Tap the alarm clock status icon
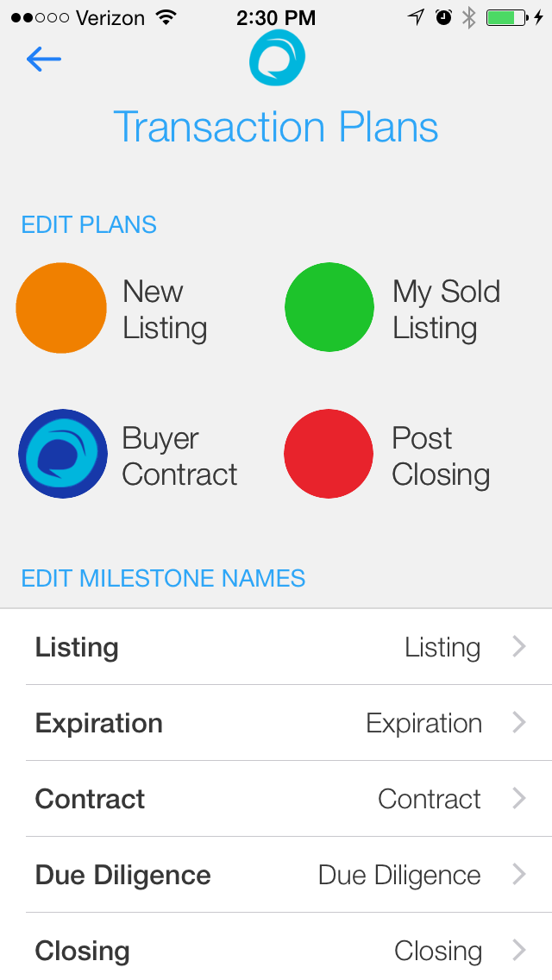This screenshot has height=980, width=552. [443, 17]
